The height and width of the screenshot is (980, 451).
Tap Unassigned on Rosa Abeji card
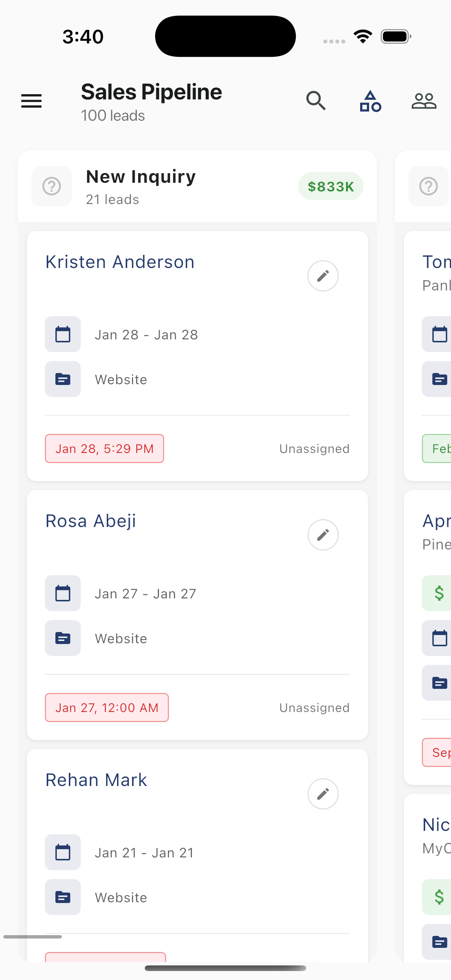click(315, 708)
